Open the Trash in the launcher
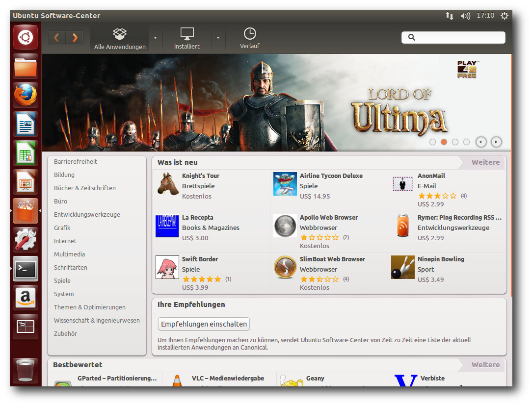 (x=26, y=370)
